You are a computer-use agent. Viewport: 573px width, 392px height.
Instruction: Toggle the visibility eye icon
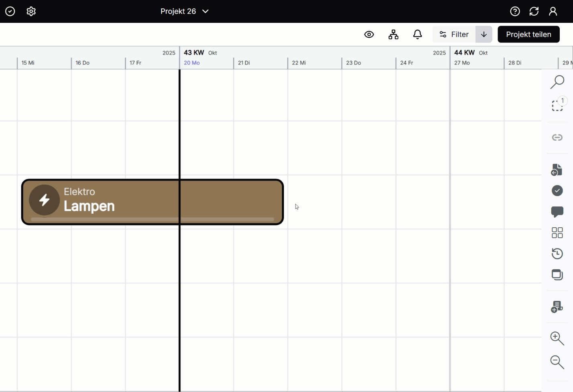(369, 34)
